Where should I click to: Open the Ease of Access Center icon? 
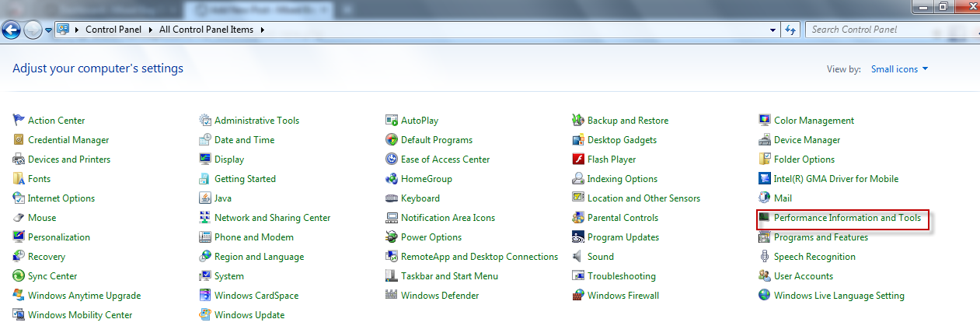click(x=392, y=159)
